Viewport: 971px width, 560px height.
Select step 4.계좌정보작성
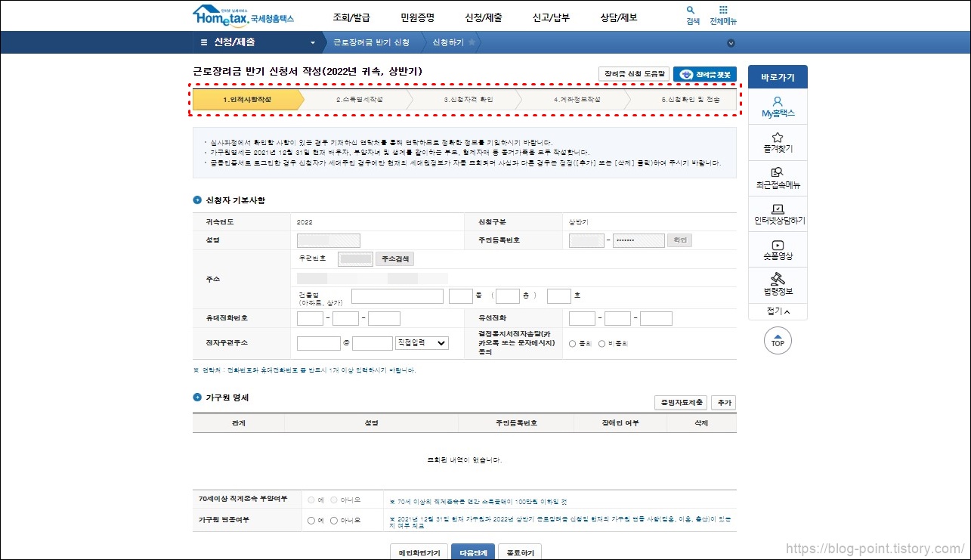click(x=577, y=100)
